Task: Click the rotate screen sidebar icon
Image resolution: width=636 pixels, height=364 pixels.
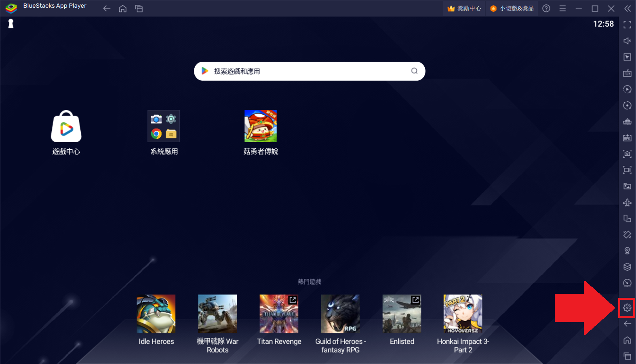Action: click(x=627, y=219)
